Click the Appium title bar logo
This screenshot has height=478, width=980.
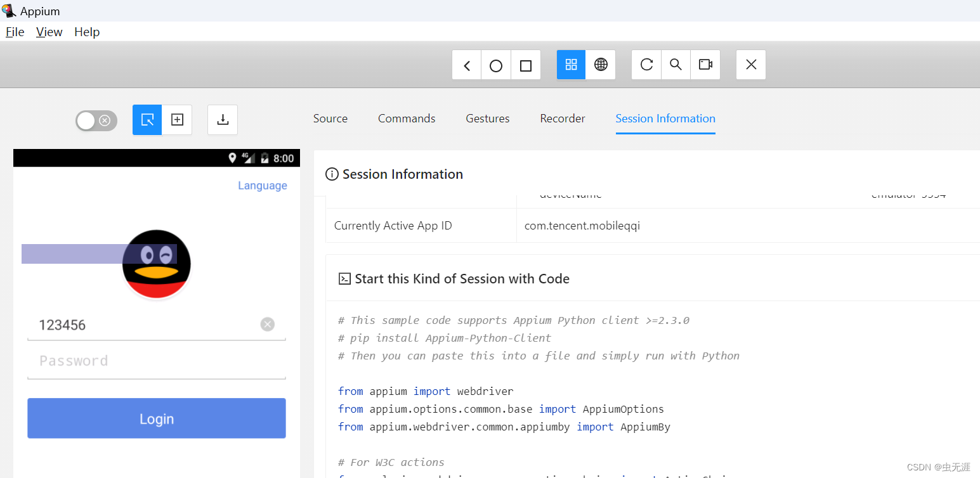tap(9, 11)
